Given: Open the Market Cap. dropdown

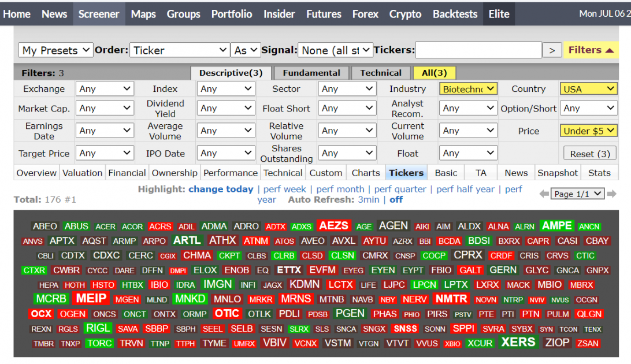Looking at the screenshot, I should click(105, 108).
